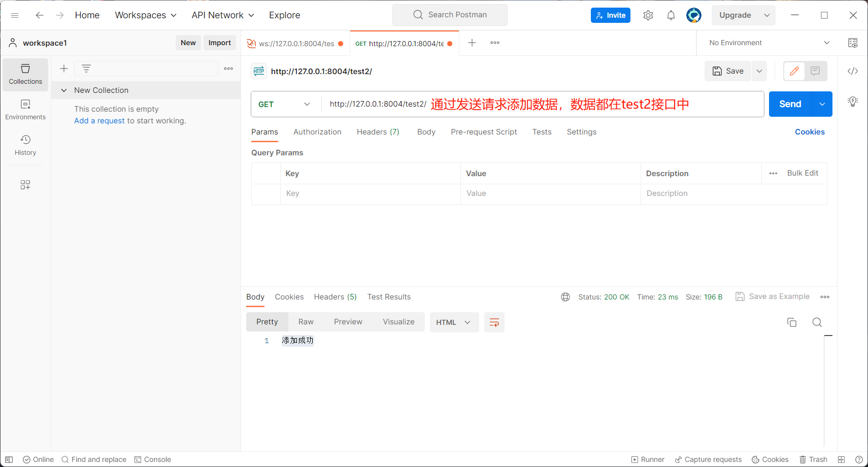Open the Cookies link near Send

tap(810, 132)
